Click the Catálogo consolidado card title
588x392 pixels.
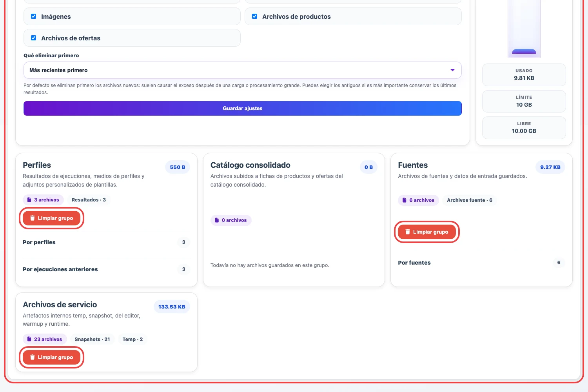250,165
